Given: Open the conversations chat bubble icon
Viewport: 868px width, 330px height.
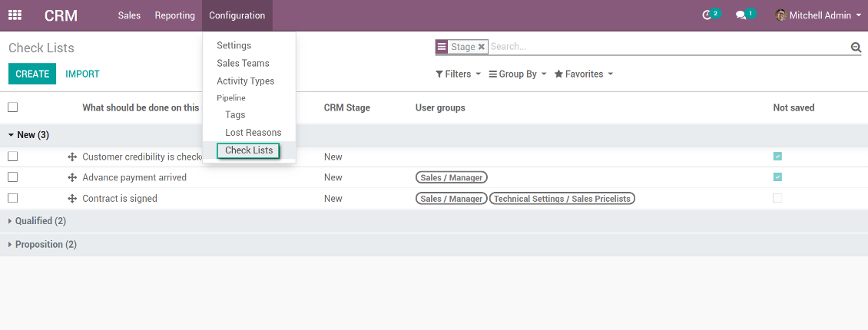Looking at the screenshot, I should click(740, 15).
